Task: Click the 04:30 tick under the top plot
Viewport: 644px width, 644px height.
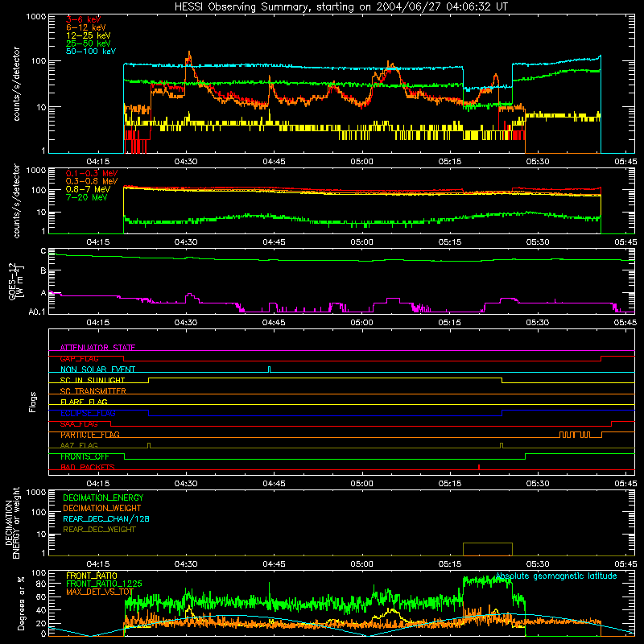Action: click(x=186, y=162)
